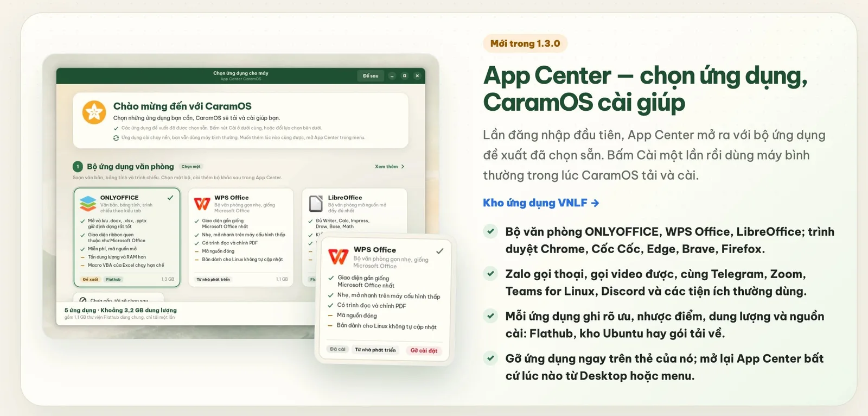Image resolution: width=868 pixels, height=416 pixels.
Task: Click the 'Chọn ứng dụng cho máy' window title
Action: tap(241, 73)
